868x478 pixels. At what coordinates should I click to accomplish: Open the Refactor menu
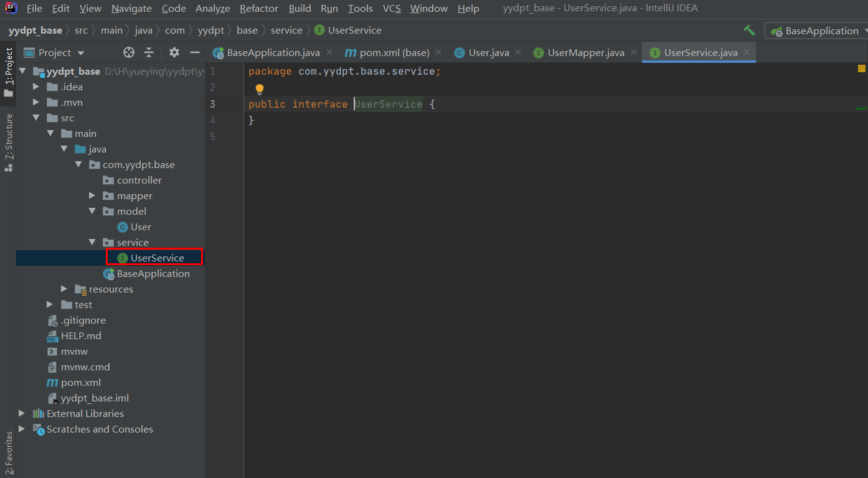point(259,8)
